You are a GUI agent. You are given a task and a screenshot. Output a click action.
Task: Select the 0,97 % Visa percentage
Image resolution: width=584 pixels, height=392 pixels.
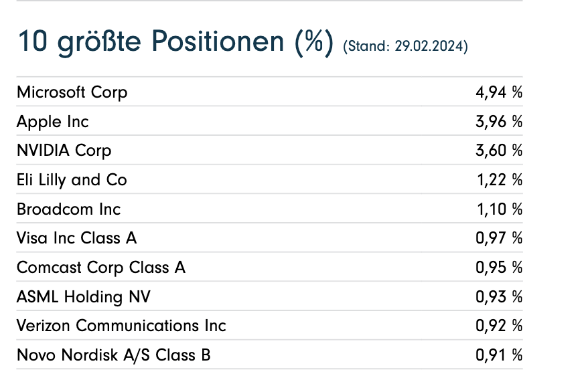pos(498,238)
